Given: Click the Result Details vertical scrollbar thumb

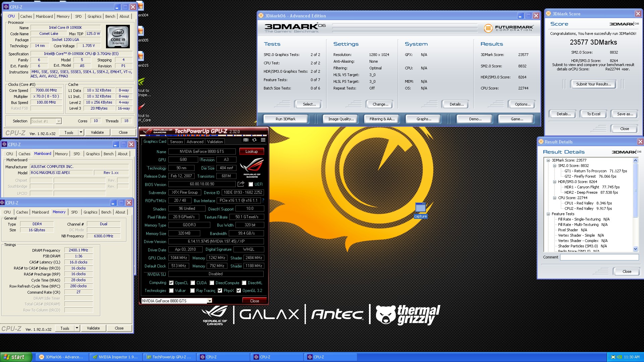Looking at the screenshot, I should tap(635, 190).
